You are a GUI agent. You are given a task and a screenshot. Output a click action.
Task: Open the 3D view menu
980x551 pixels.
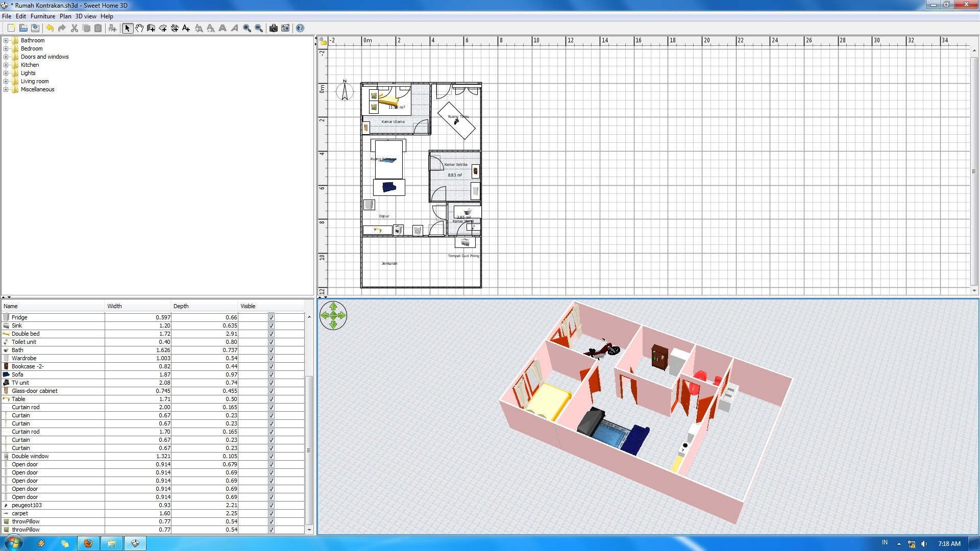(x=86, y=16)
